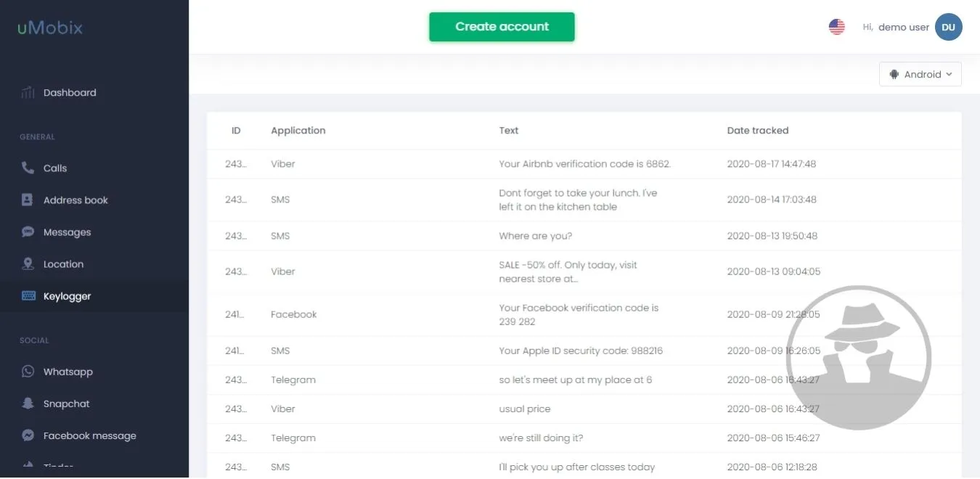Click the Text column header
The width and height of the screenshot is (980, 479).
[509, 131]
